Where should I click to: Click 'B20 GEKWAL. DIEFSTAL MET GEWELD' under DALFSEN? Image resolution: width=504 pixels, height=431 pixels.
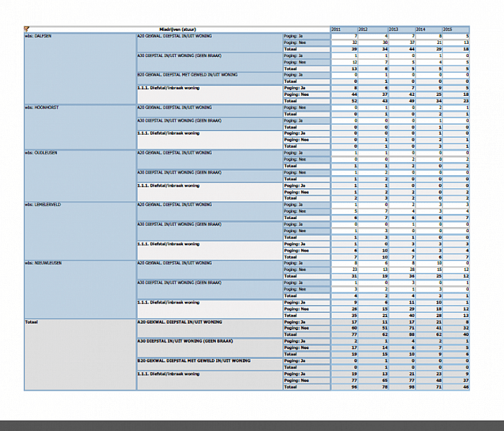click(187, 75)
